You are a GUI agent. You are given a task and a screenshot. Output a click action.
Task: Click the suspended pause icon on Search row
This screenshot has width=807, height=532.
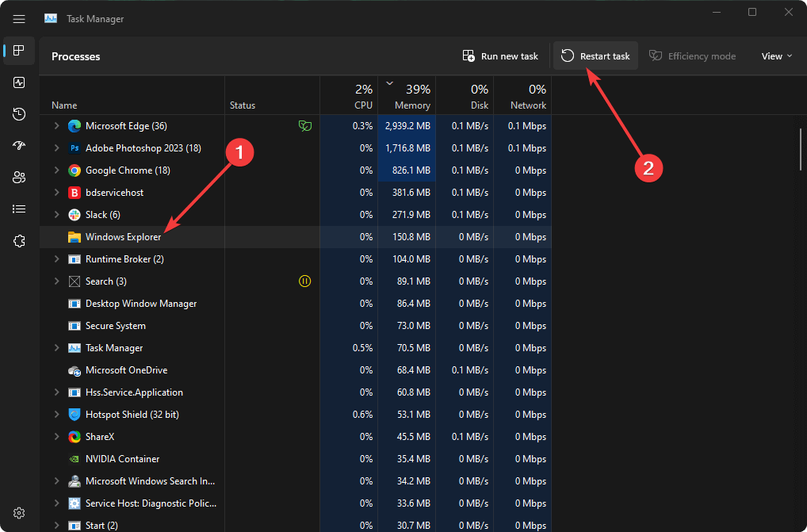click(304, 281)
